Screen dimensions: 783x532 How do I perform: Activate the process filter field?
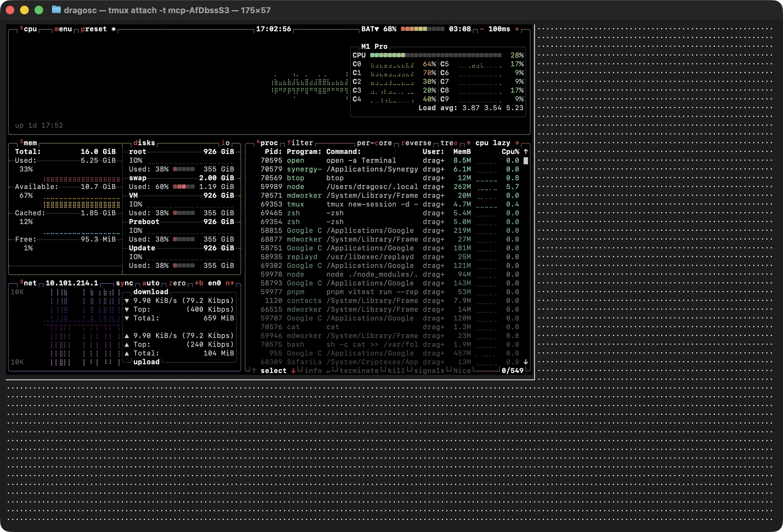(300, 143)
